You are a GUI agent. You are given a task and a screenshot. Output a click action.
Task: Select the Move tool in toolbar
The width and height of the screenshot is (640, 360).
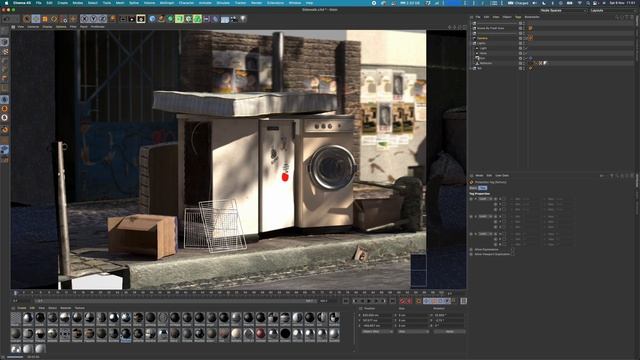36,19
